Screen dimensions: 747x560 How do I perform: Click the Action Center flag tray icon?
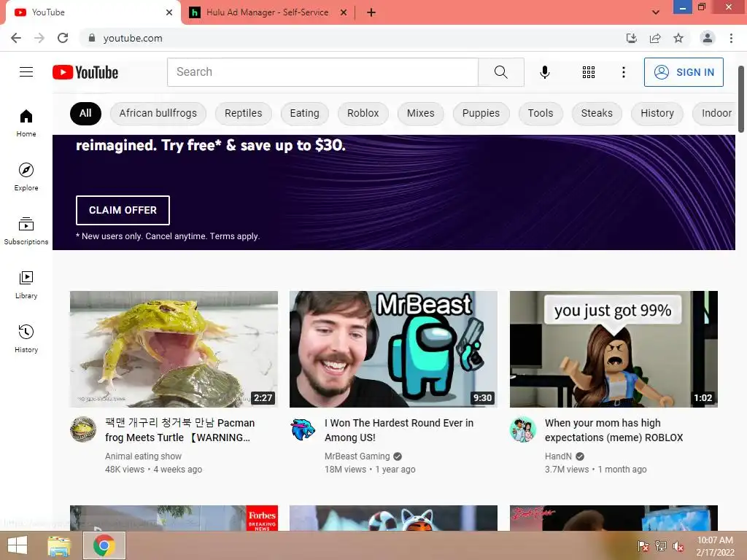643,546
